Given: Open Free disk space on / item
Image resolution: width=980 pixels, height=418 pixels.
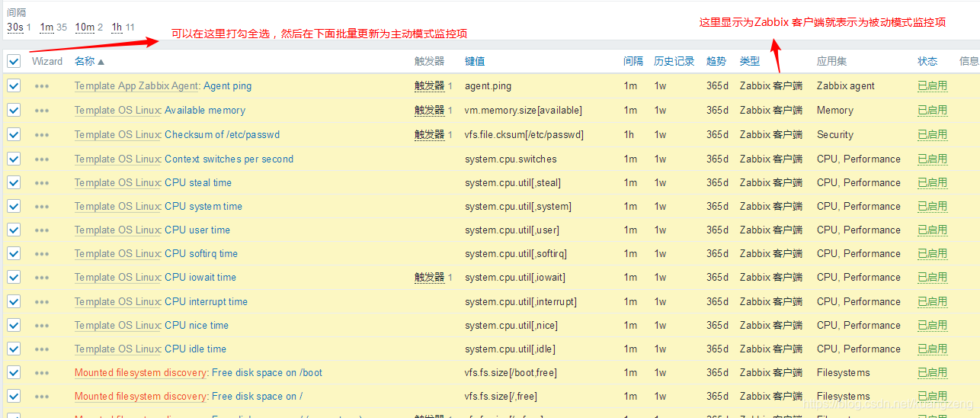Looking at the screenshot, I should 257,397.
